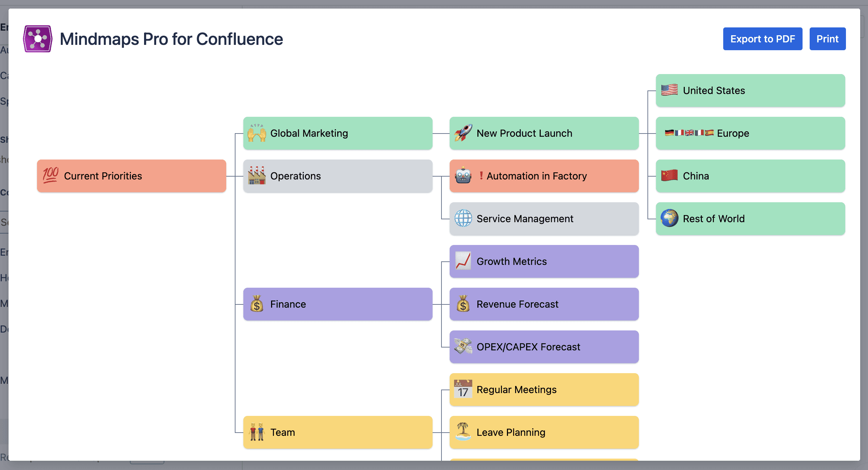This screenshot has width=868, height=470.
Task: Click the Print button
Action: click(x=827, y=39)
